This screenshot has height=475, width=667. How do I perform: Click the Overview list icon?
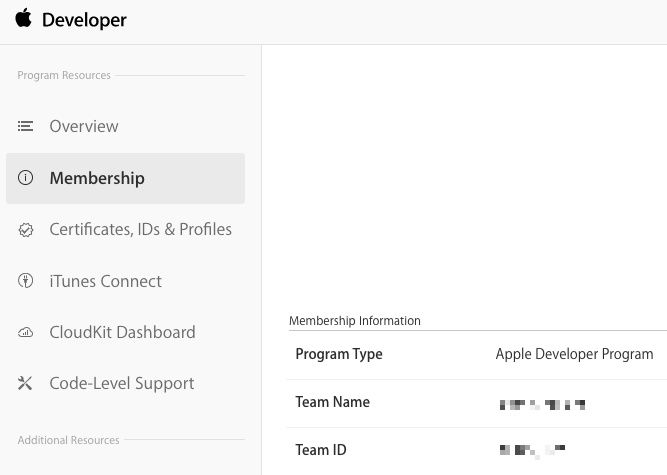click(25, 126)
